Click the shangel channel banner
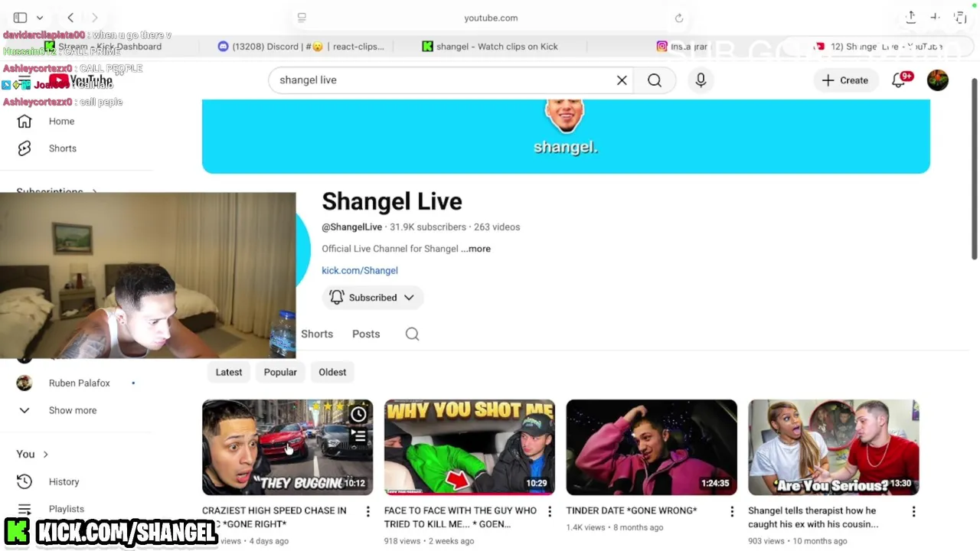 [566, 136]
